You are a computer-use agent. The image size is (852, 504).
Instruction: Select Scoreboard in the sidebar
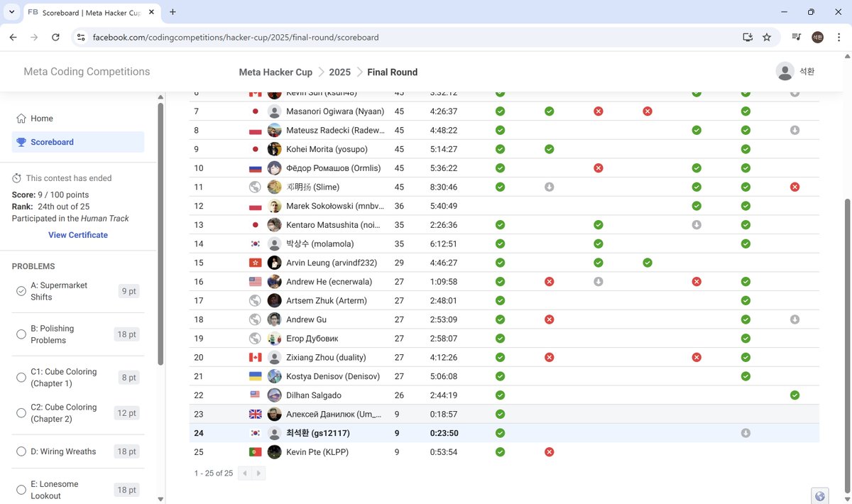click(78, 142)
